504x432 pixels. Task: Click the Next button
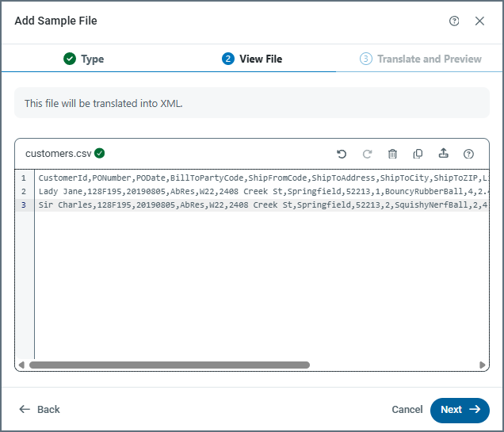point(460,409)
